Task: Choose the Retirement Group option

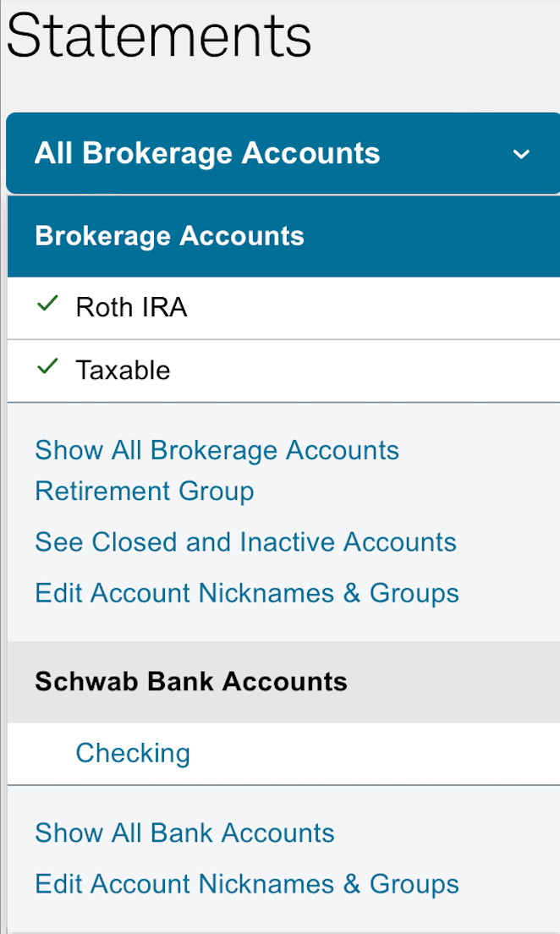Action: 144,492
